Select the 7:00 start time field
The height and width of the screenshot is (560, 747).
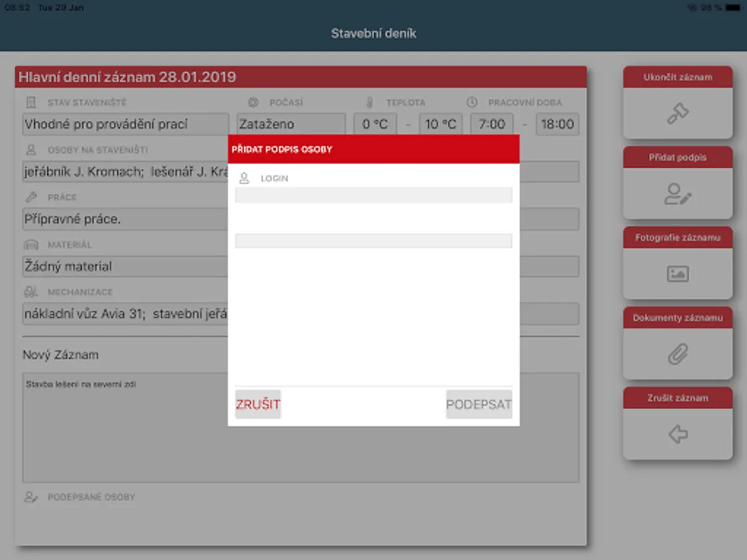(492, 124)
